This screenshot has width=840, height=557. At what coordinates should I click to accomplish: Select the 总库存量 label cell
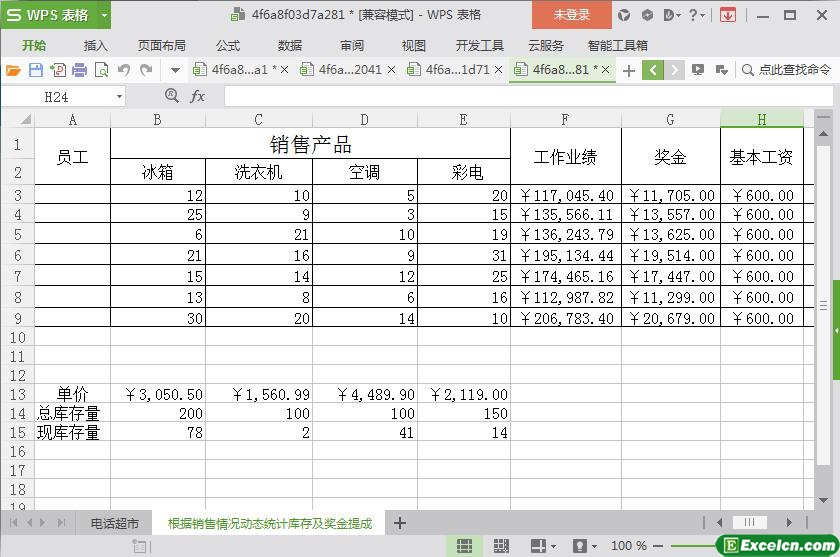(x=72, y=413)
